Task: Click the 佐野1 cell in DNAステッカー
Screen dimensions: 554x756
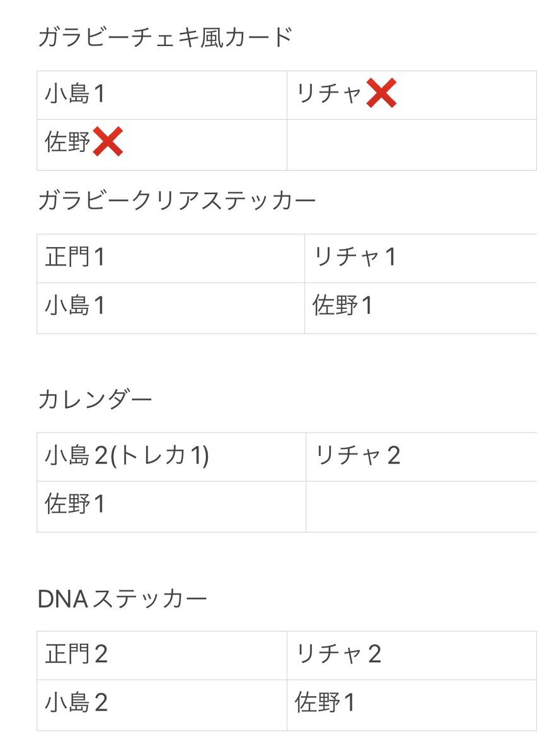Action: coord(412,706)
